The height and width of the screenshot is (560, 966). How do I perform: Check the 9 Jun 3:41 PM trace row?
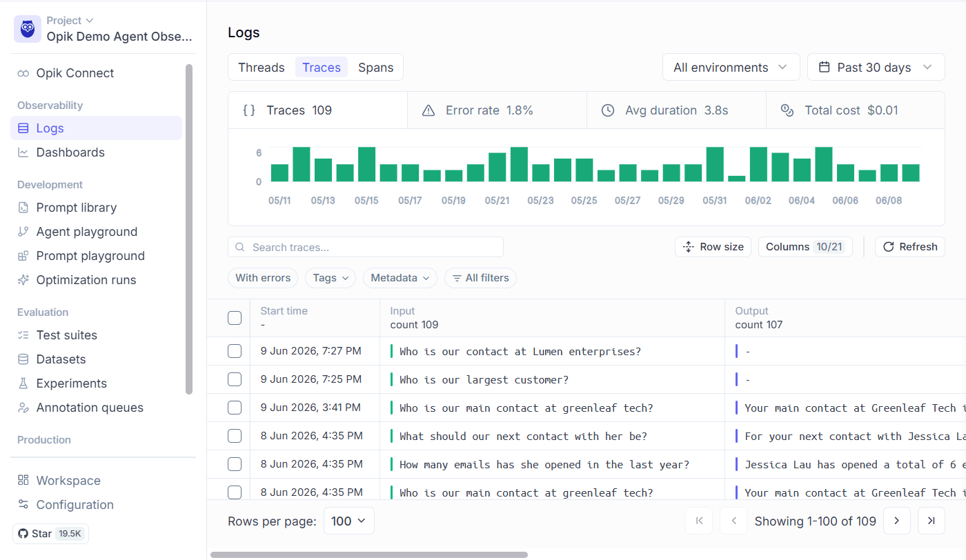[x=235, y=408]
